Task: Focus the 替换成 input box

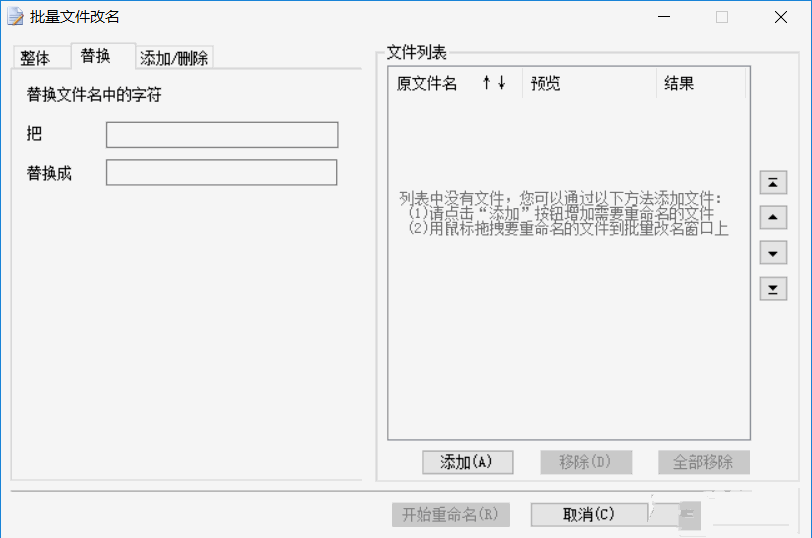Action: coord(222,173)
